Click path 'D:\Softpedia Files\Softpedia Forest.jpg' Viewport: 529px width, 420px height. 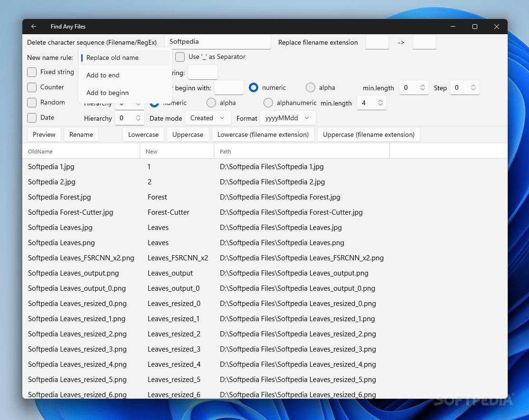tap(280, 197)
